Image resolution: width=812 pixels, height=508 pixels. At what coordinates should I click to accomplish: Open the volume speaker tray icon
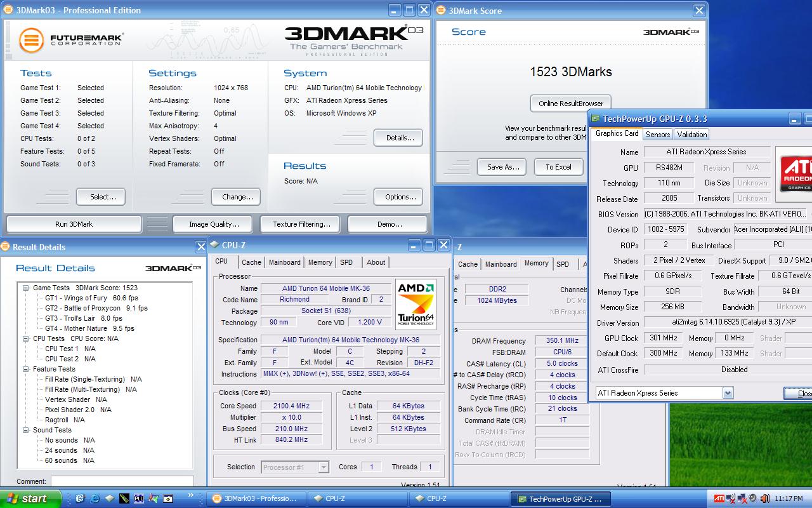pyautogui.click(x=764, y=498)
